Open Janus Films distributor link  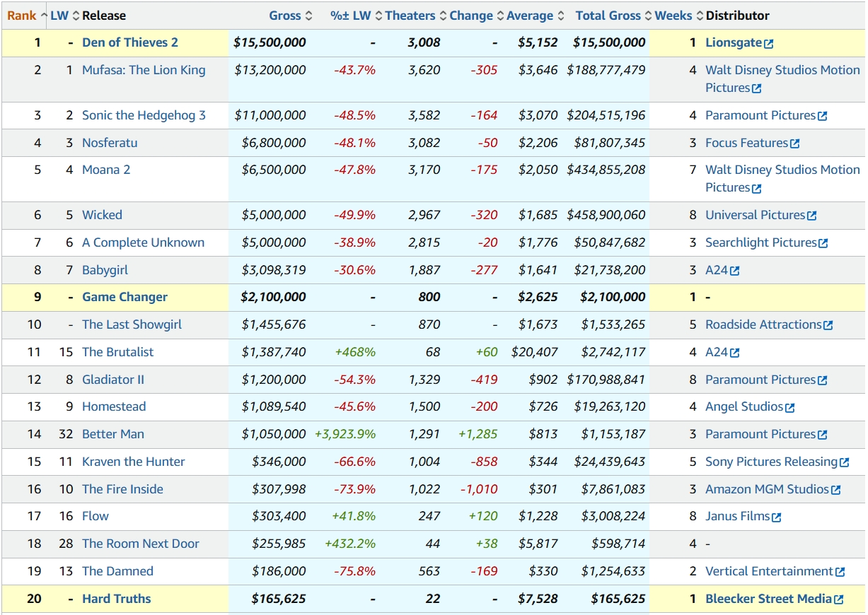click(x=737, y=516)
